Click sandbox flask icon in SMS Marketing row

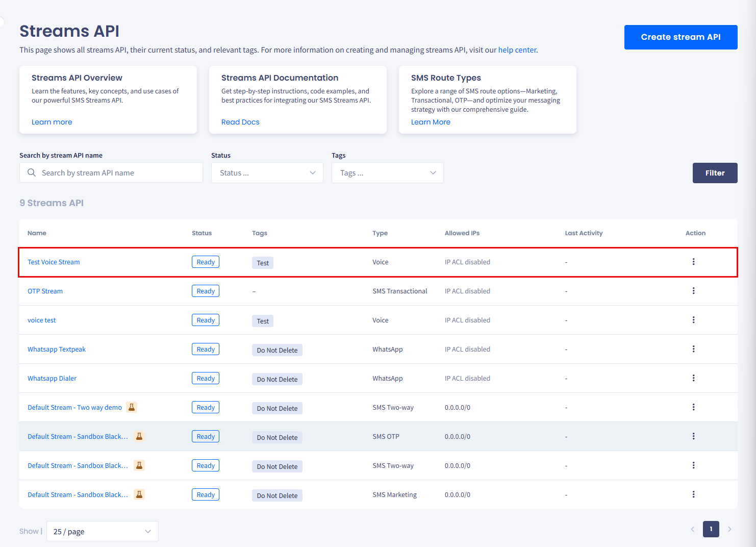click(139, 494)
